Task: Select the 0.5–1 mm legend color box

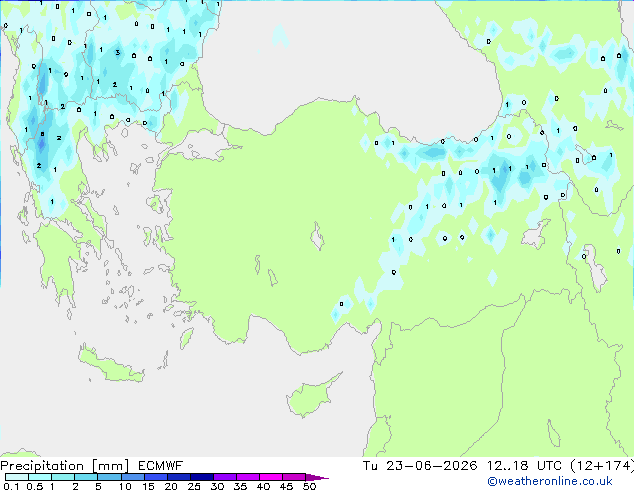Action: [x=40, y=477]
